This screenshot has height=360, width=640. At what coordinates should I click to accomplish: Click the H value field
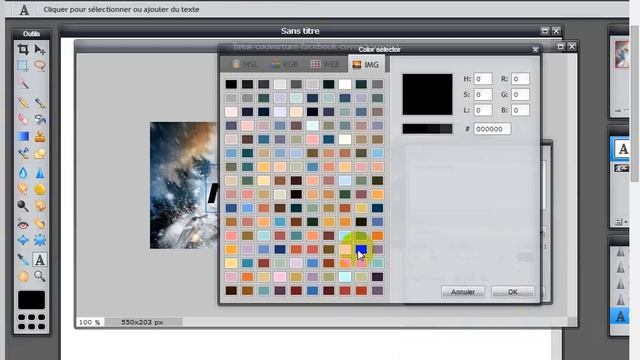click(483, 79)
